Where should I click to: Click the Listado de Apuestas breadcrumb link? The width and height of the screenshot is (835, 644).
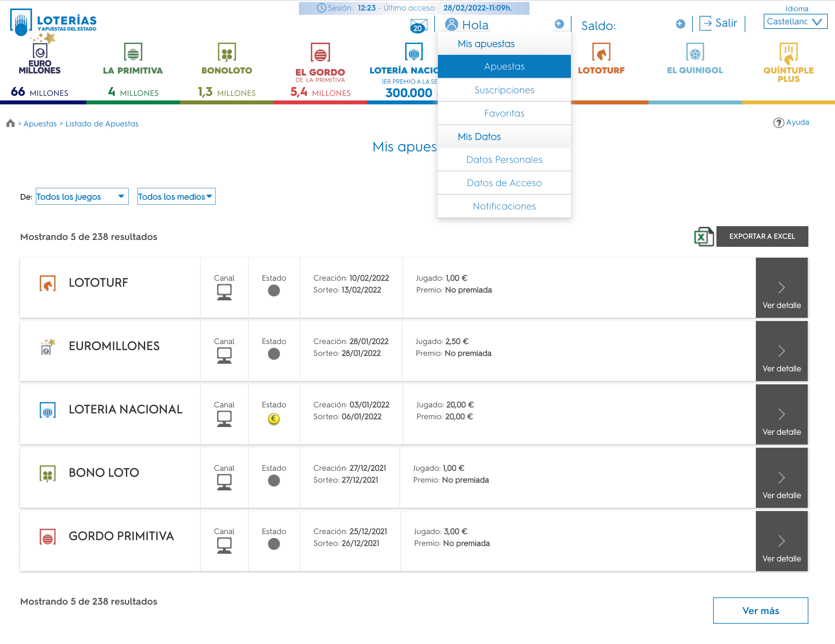(102, 124)
